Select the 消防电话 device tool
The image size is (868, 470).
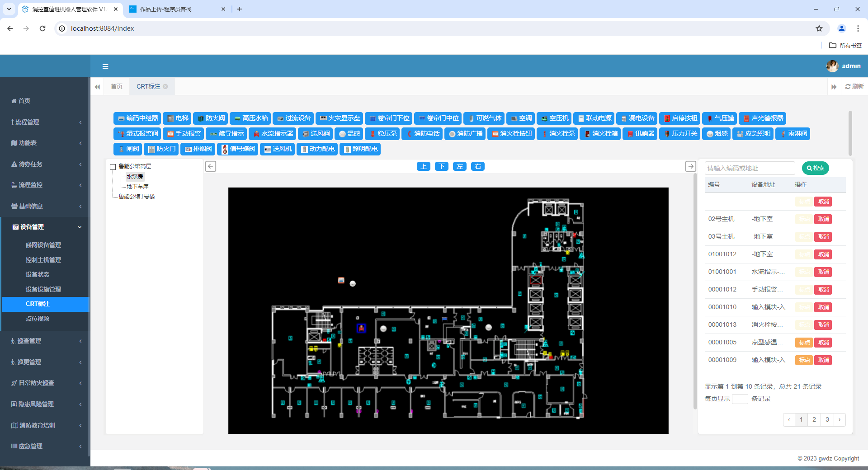(x=422, y=133)
